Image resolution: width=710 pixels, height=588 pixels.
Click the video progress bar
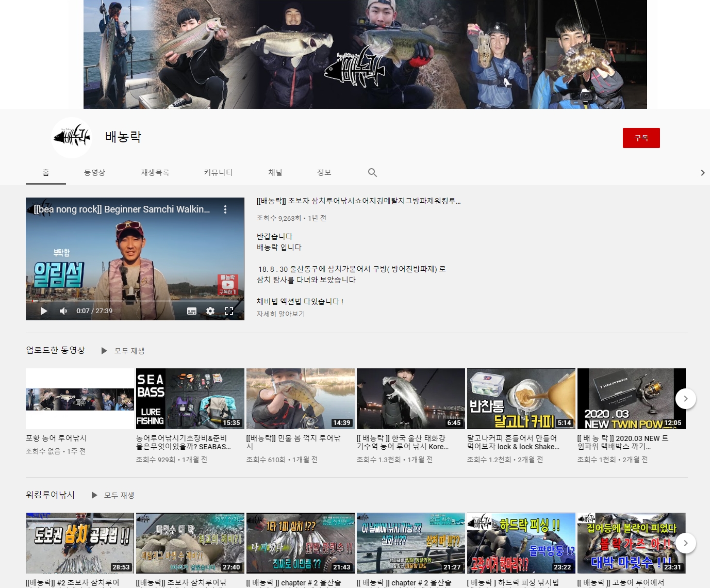tap(134, 301)
